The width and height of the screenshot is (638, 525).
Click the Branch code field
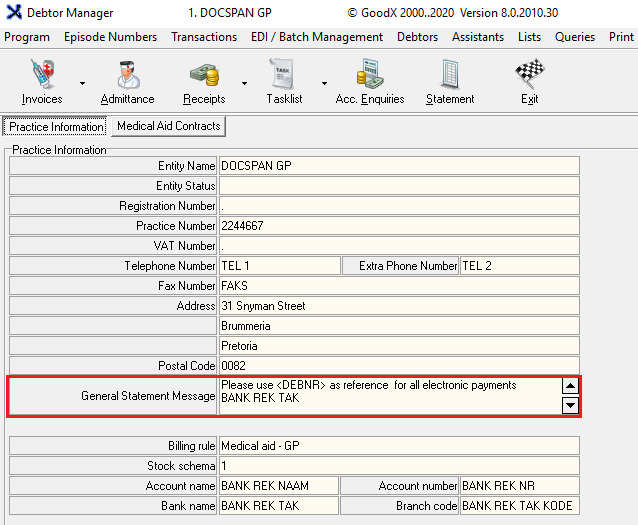click(518, 506)
